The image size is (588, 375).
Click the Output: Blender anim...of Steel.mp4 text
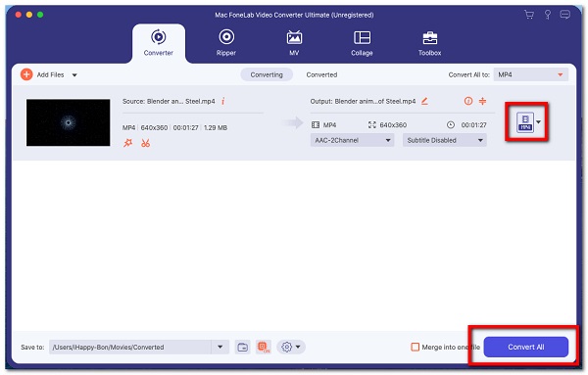(363, 101)
